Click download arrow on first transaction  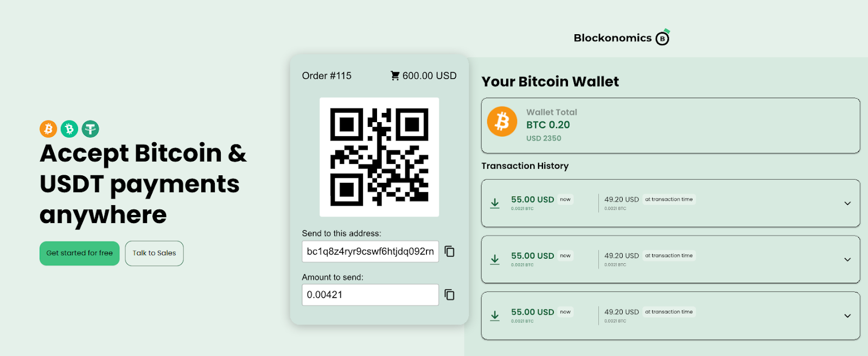pyautogui.click(x=495, y=204)
